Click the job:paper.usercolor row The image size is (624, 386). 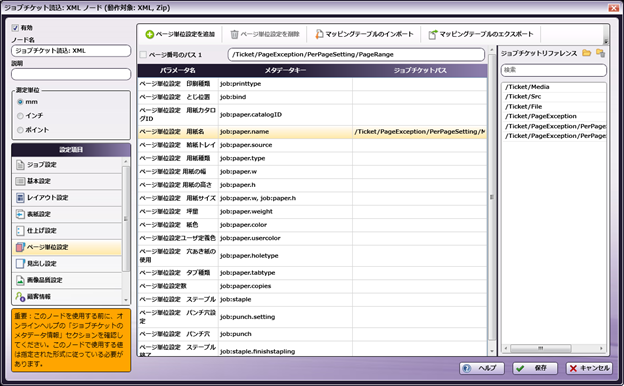pos(312,238)
